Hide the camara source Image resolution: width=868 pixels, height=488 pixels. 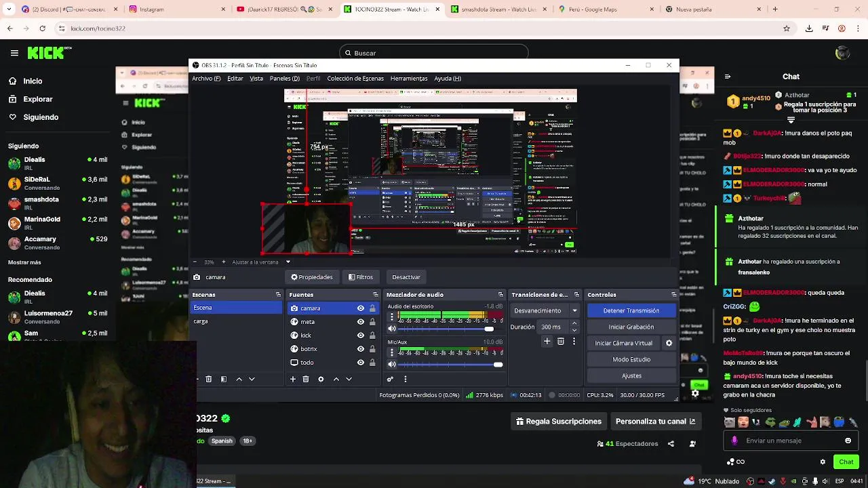pos(361,308)
